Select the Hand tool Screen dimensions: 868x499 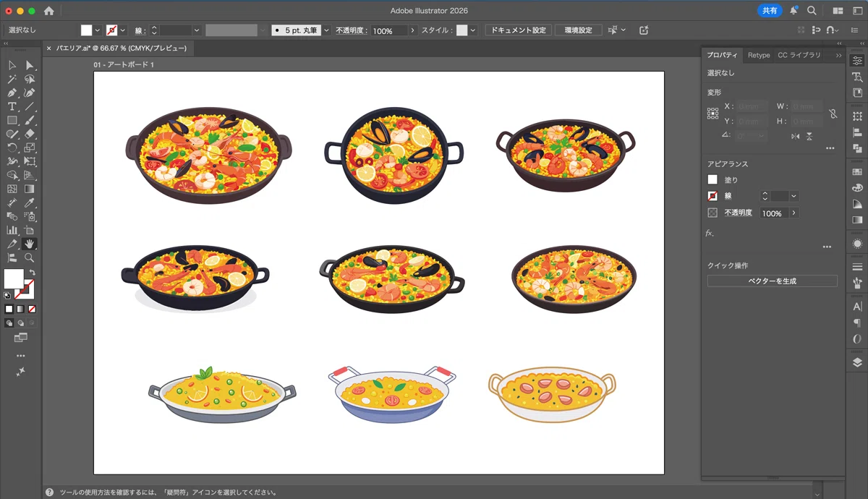pos(30,244)
